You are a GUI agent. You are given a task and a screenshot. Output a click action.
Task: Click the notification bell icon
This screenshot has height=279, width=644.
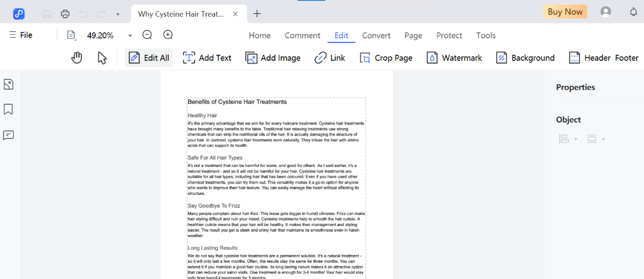pos(633,12)
